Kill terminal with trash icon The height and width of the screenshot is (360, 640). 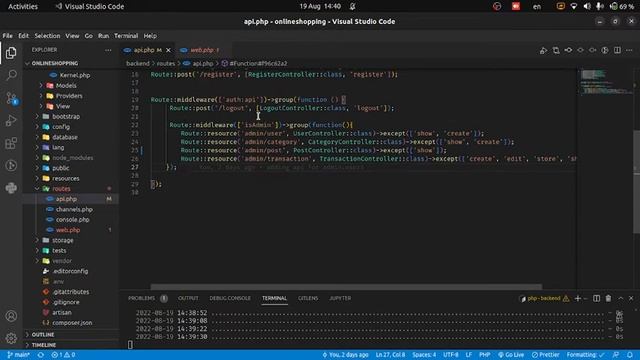[608, 298]
